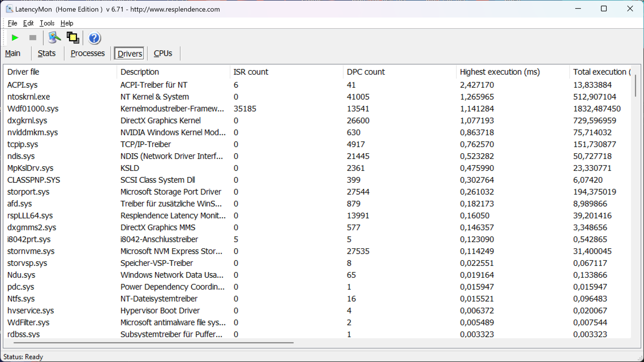Select the Wdf01000.sys driver row
Image resolution: width=644 pixels, height=362 pixels.
(x=33, y=109)
